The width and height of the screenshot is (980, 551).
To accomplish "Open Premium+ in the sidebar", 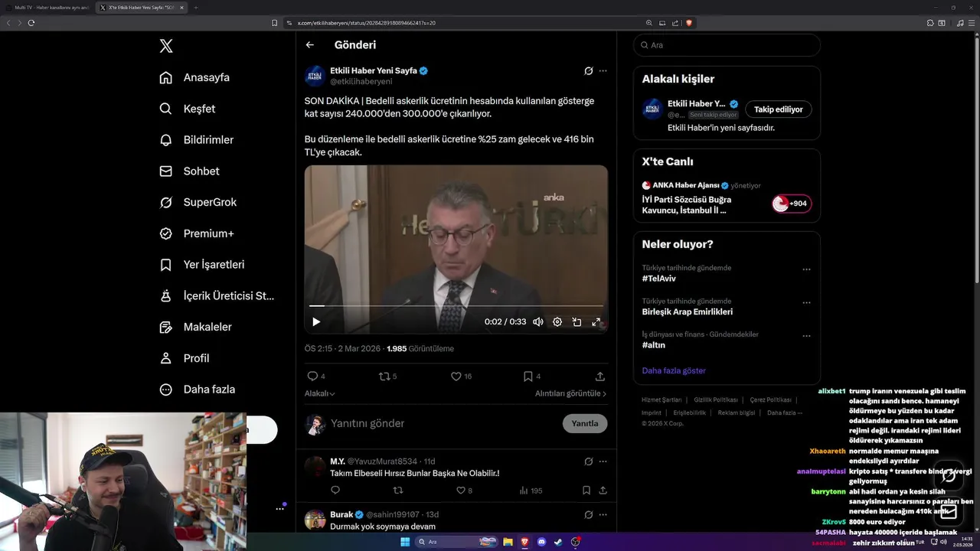I will pyautogui.click(x=197, y=233).
